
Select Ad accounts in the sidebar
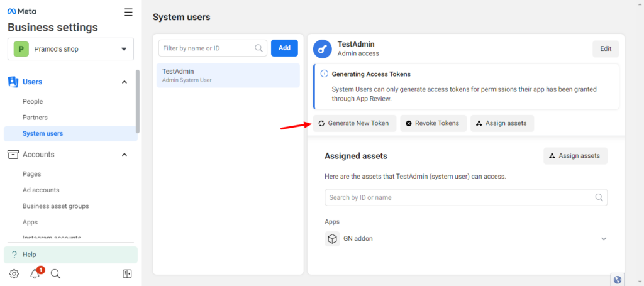[x=41, y=190]
